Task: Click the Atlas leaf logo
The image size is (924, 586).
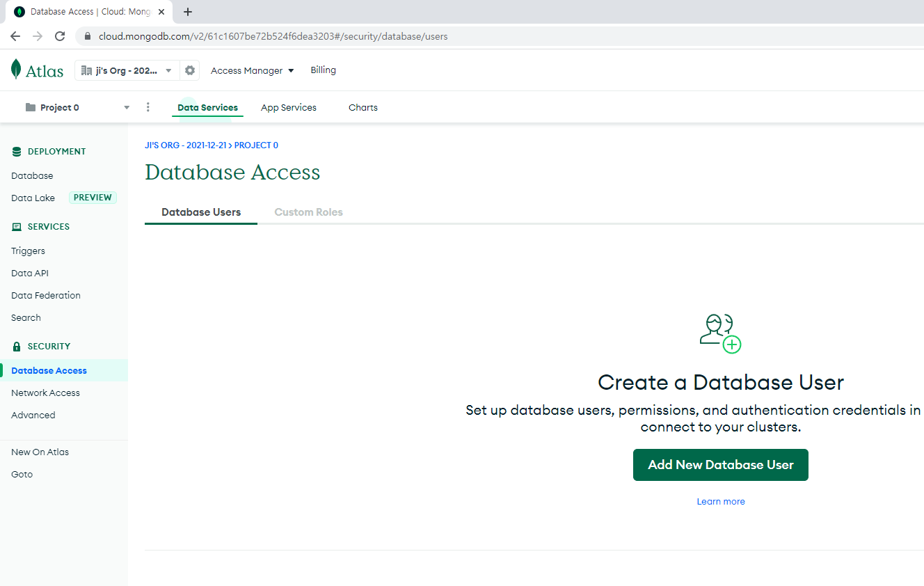Action: click(x=16, y=70)
